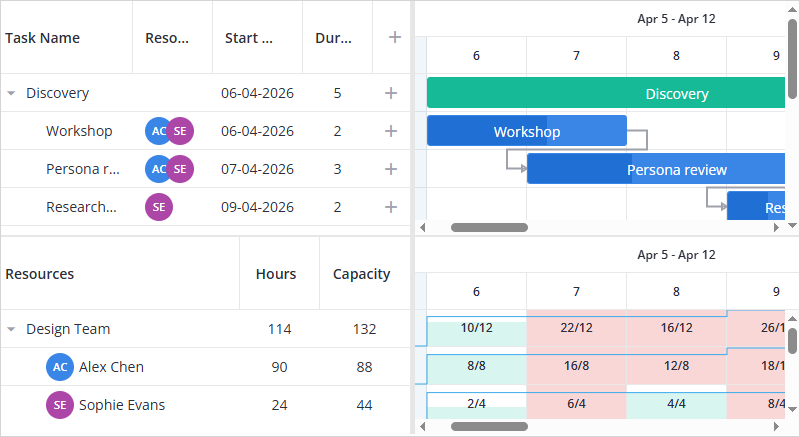Click the Gantt vertical scrollbar down arrow
Image resolution: width=800 pixels, height=437 pixels.
792,225
